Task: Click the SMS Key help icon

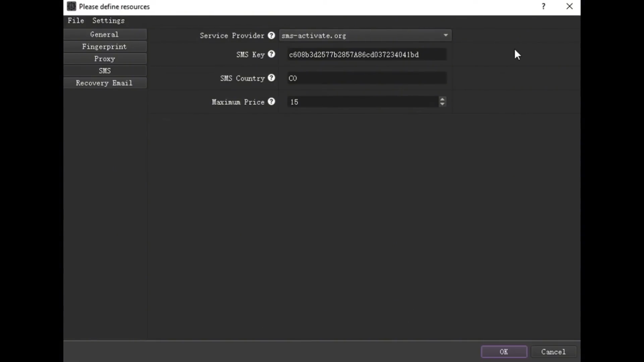Action: coord(271,54)
